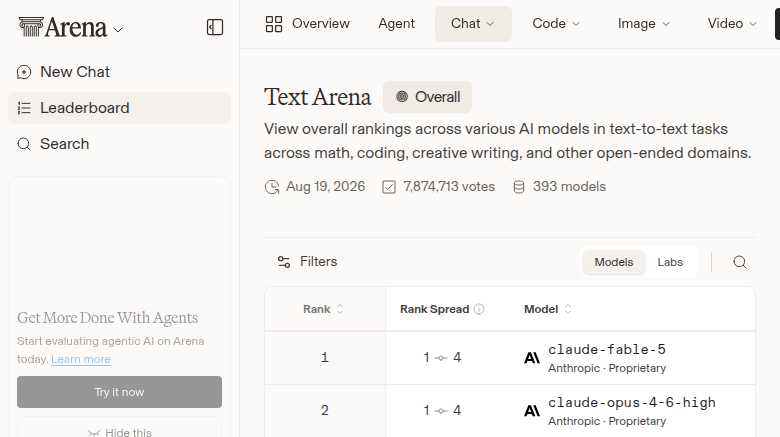Image resolution: width=780 pixels, height=437 pixels.
Task: Click the Rank Spread column header
Action: 434,309
